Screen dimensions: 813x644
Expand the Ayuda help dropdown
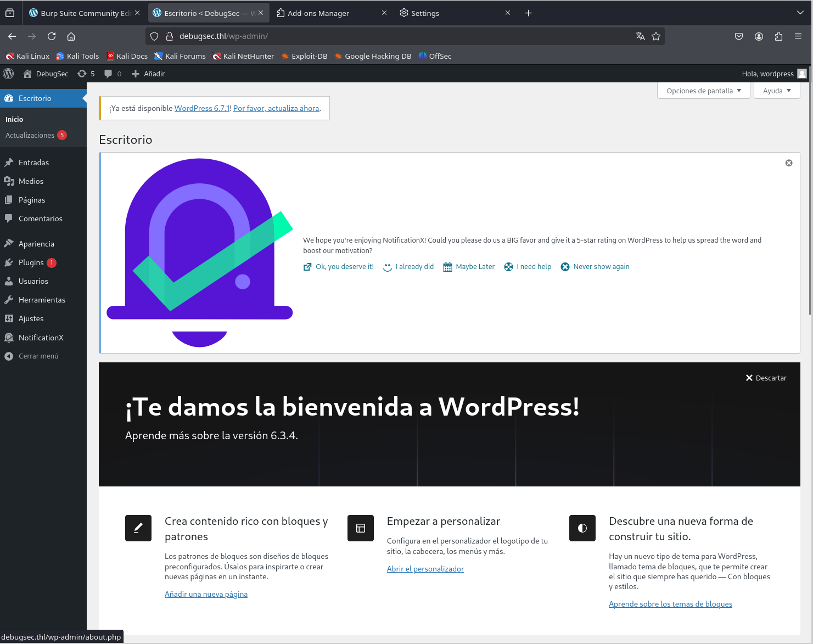pos(776,91)
